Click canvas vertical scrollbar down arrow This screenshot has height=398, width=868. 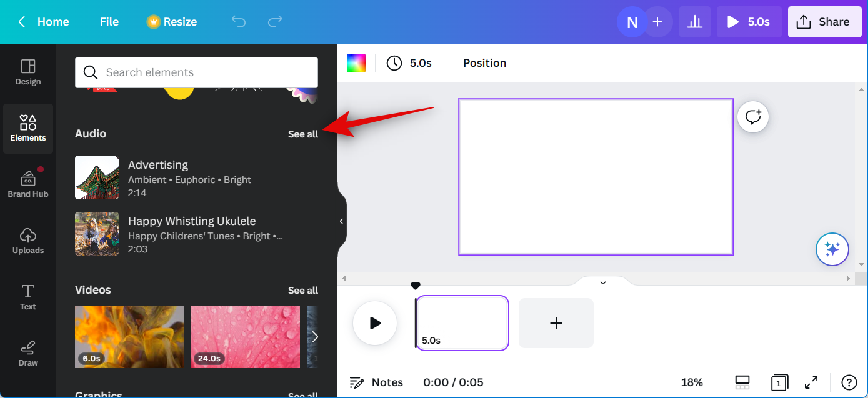(x=861, y=266)
